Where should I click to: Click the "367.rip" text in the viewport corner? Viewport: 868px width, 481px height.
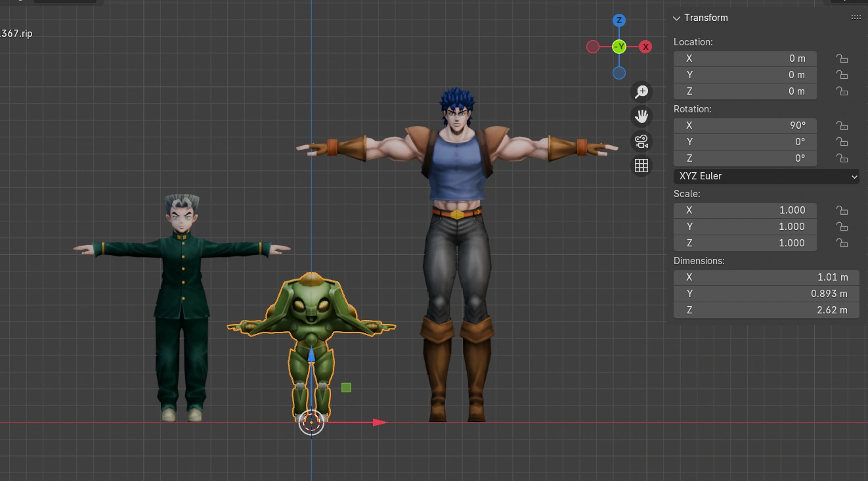pyautogui.click(x=16, y=34)
